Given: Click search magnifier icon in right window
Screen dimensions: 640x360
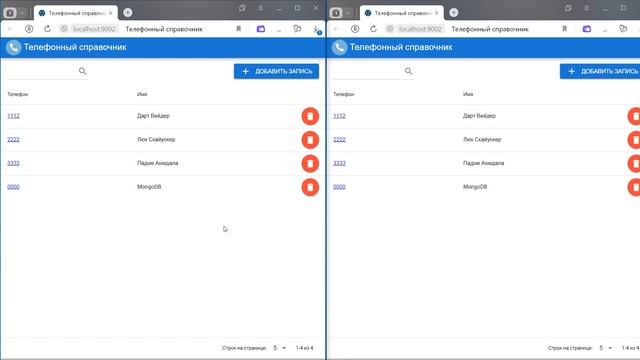Looking at the screenshot, I should pos(408,71).
